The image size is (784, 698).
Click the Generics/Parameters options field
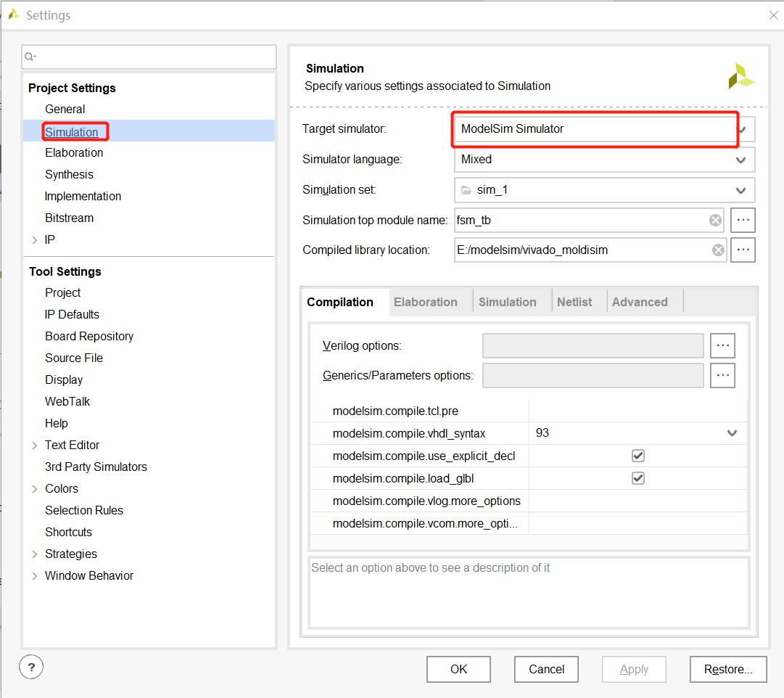(x=593, y=375)
